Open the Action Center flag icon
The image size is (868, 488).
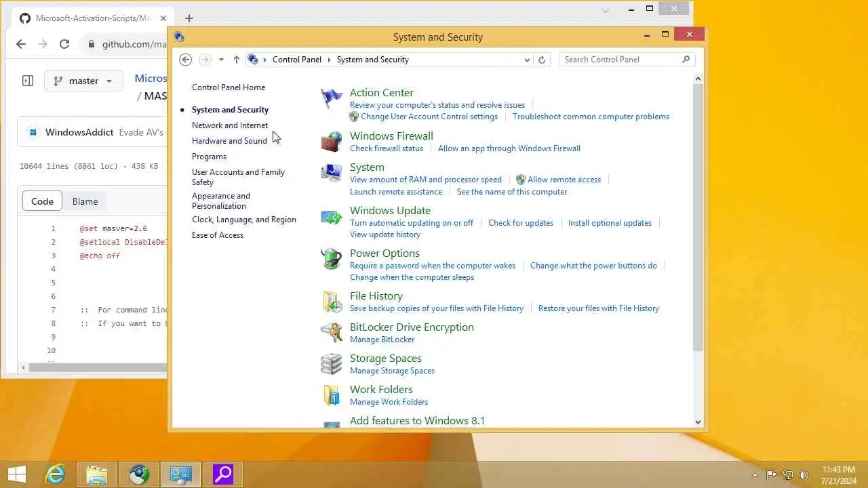tap(332, 98)
